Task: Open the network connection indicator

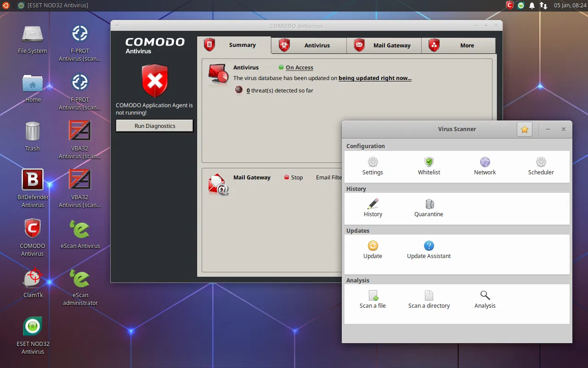Action: point(543,6)
